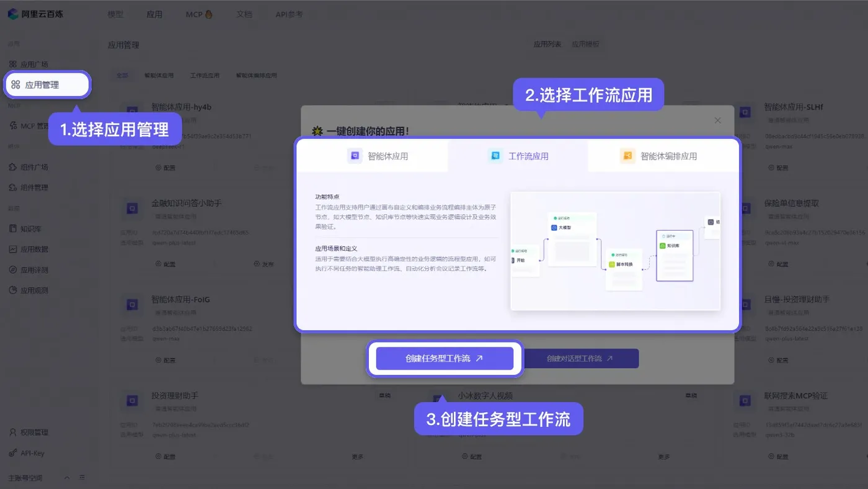Open the 文档 top menu
This screenshot has height=489, width=868.
[x=244, y=14]
